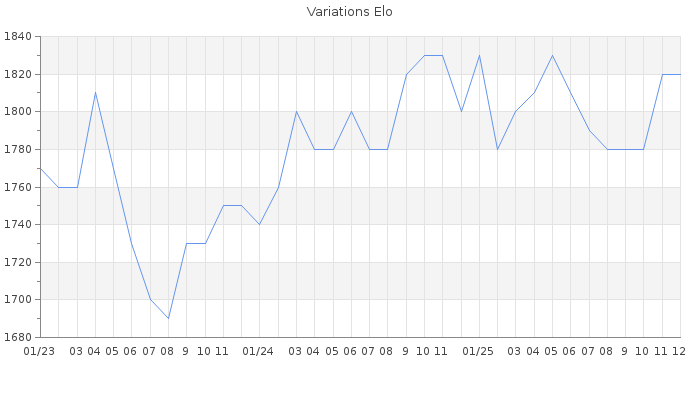Pick the 1800 y-axis label
Viewport: 700px width, 400px height.
pyautogui.click(x=18, y=112)
